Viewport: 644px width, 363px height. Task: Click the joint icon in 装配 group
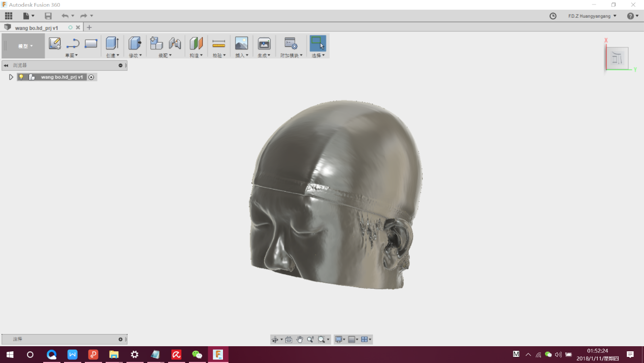(175, 43)
